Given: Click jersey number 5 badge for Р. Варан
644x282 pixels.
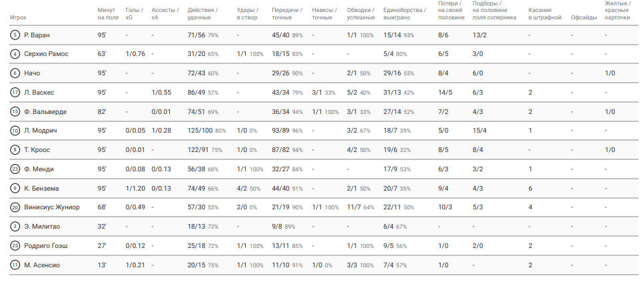Looking at the screenshot, I should coord(15,35).
